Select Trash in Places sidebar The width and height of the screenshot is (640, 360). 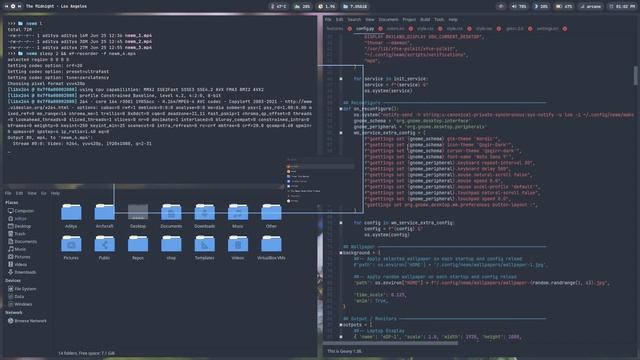pyautogui.click(x=17, y=234)
